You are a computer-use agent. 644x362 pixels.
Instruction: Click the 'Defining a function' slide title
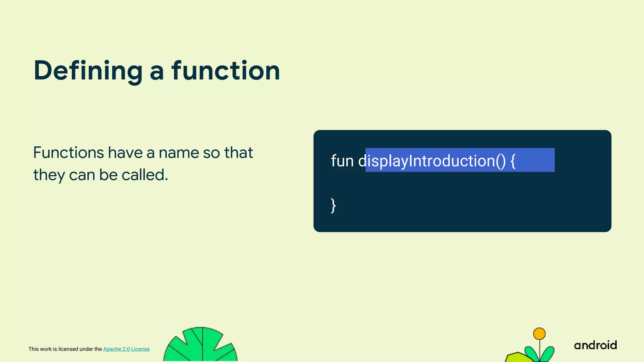coord(157,71)
